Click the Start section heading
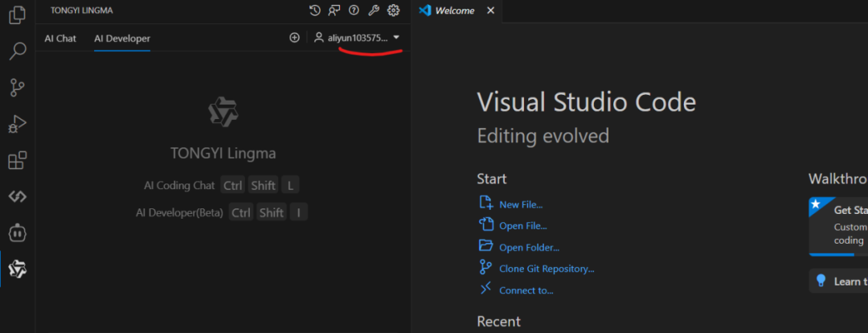This screenshot has height=333, width=868. coord(492,179)
